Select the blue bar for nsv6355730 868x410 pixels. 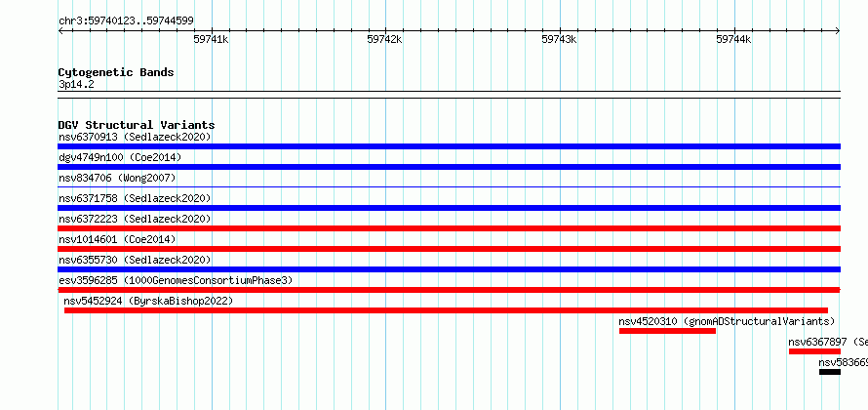pyautogui.click(x=449, y=269)
